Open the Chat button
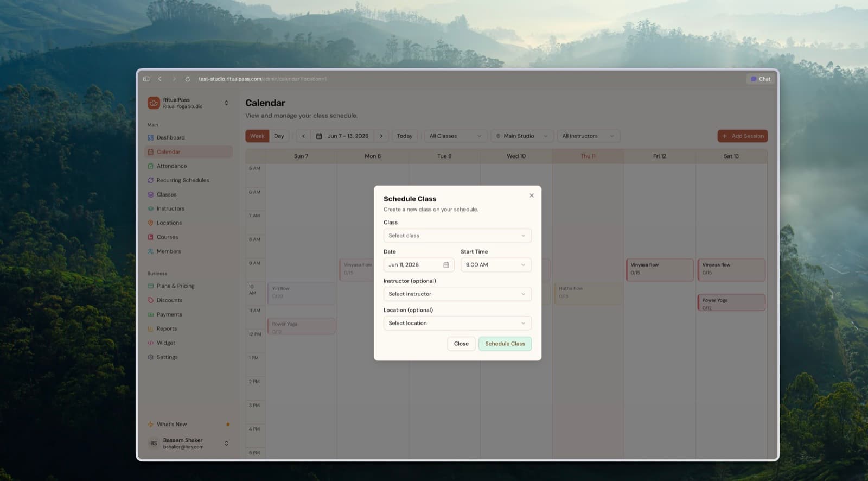 tap(761, 79)
